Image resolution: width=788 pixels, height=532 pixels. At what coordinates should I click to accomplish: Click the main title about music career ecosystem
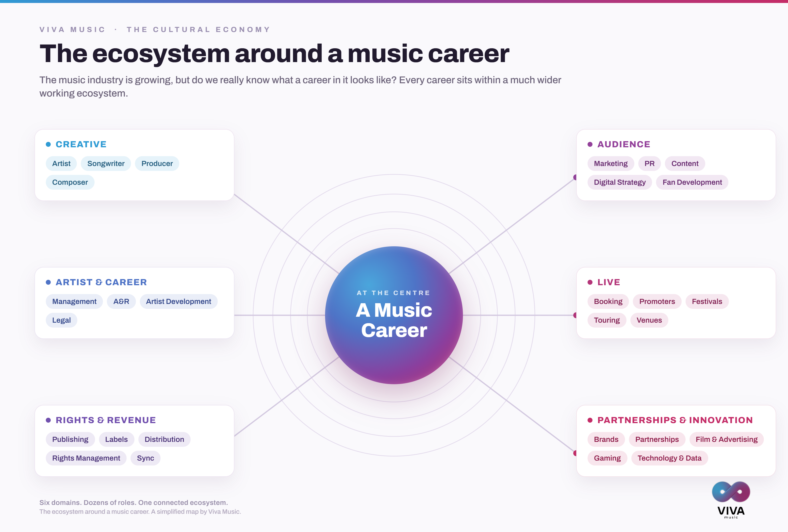click(x=274, y=54)
